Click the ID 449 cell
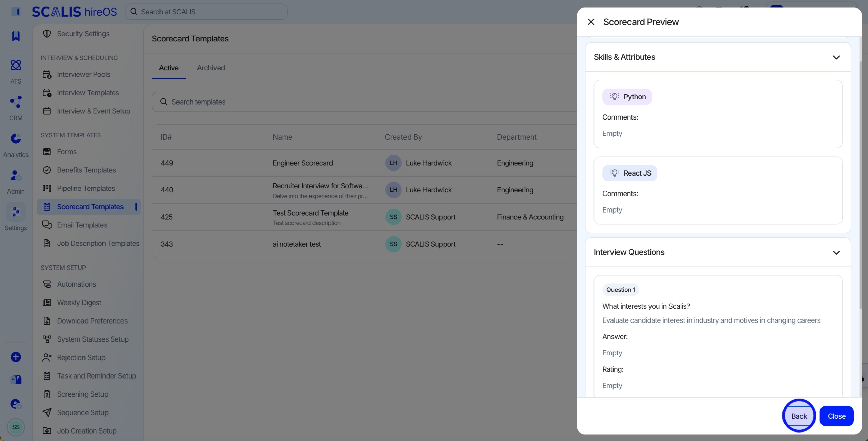The height and width of the screenshot is (441, 868). point(167,163)
